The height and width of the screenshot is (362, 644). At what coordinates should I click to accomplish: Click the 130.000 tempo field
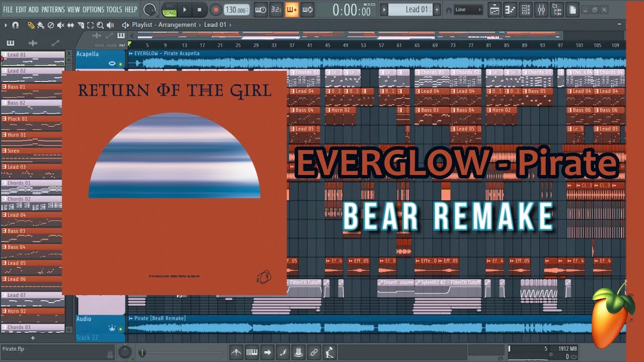(236, 10)
